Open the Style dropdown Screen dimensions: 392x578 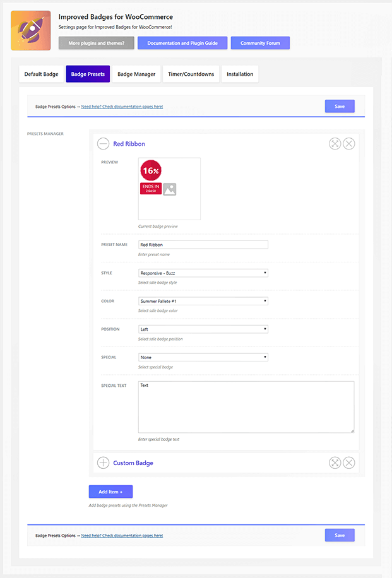tap(203, 273)
